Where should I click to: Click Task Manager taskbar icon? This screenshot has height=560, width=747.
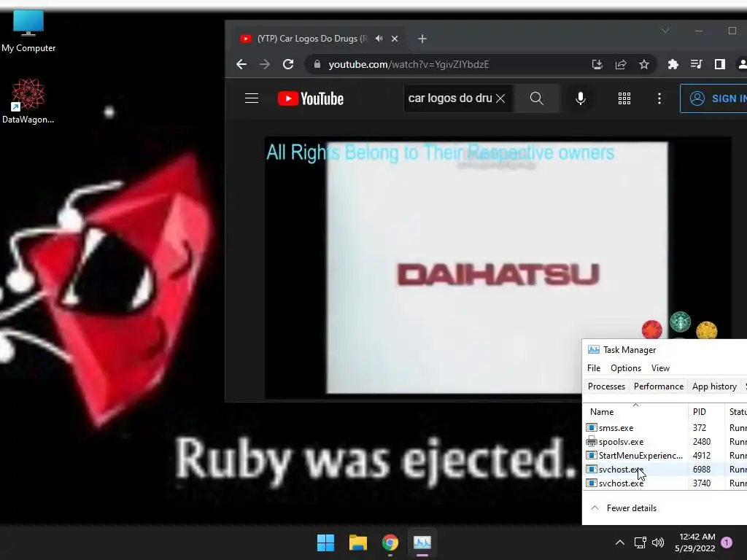[422, 542]
